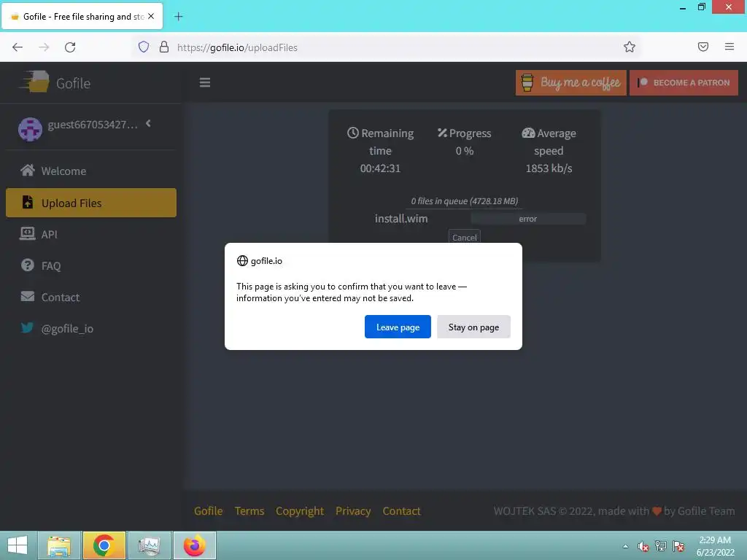
Task: Click Buy me a coffee button
Action: (570, 82)
